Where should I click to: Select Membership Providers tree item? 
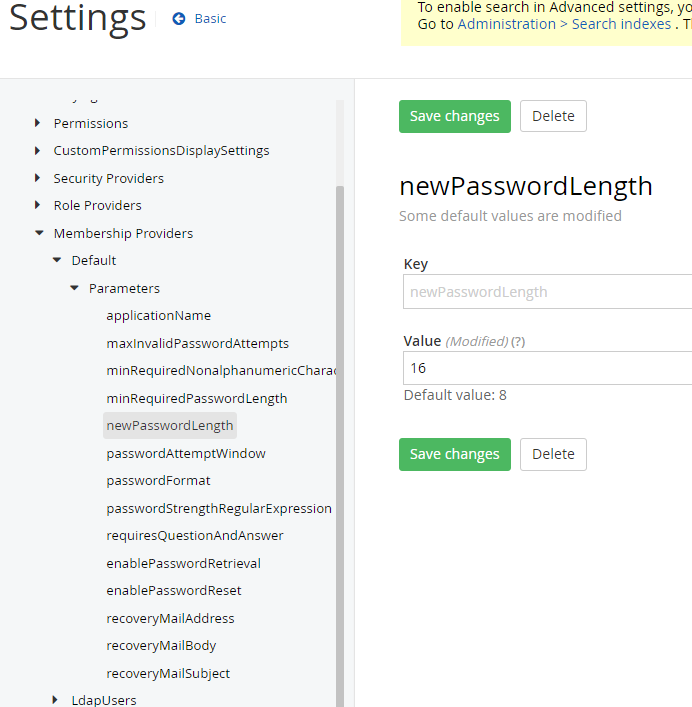[123, 234]
